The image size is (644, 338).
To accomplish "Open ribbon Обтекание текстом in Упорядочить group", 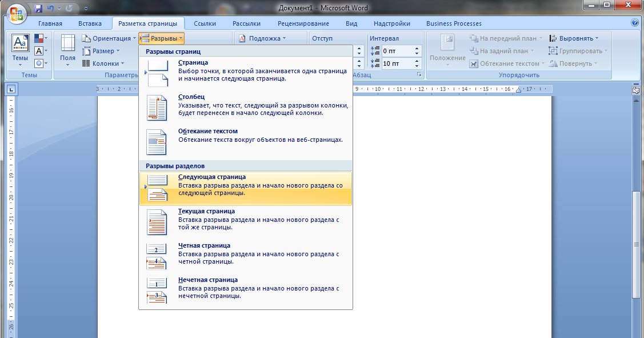I will [507, 63].
